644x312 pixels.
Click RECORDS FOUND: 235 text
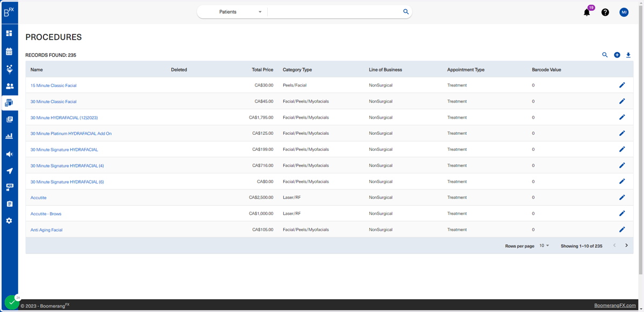tap(50, 55)
